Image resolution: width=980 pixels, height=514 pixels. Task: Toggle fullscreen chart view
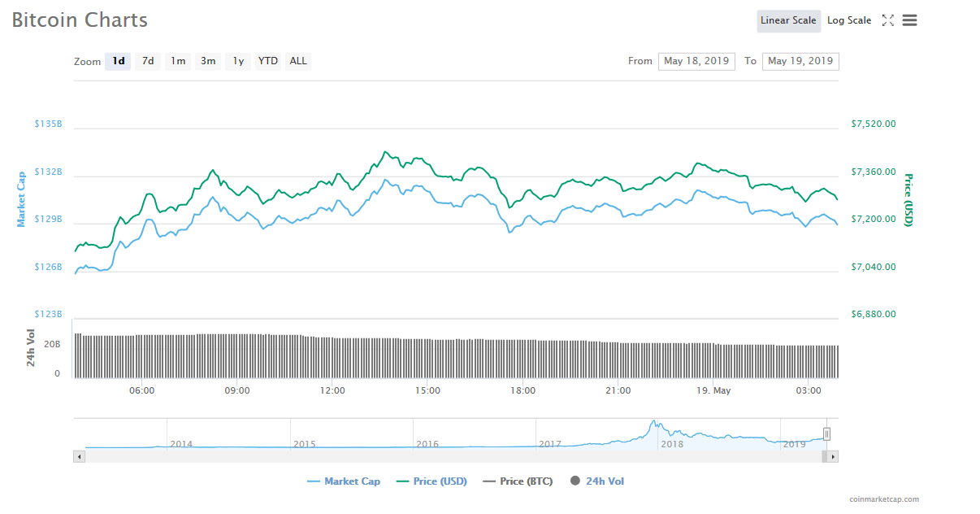(x=888, y=20)
